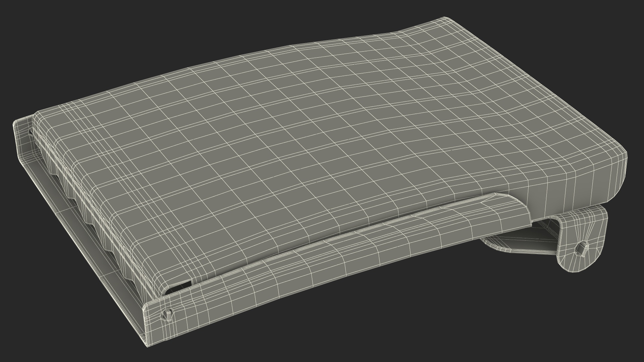644x362 pixels.
Task: Click the bolt on front-left corner plate
Action: (167, 315)
